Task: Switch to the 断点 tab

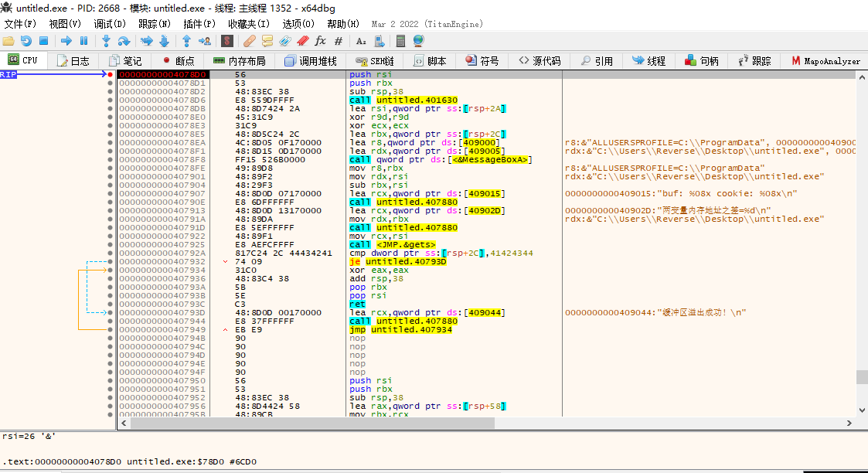Action: (x=178, y=61)
